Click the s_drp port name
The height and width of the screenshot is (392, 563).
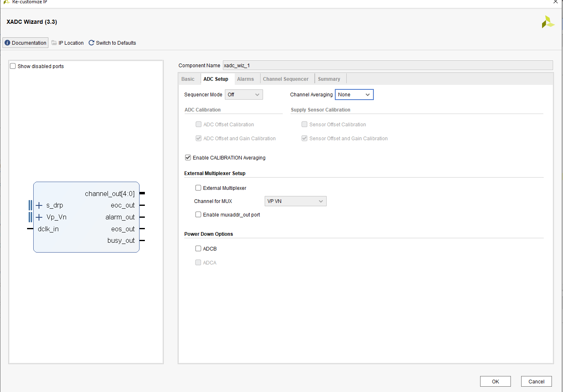[55, 205]
